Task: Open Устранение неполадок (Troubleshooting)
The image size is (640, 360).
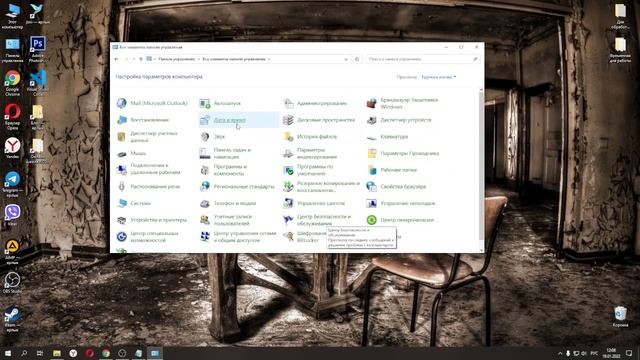Action: (x=401, y=203)
